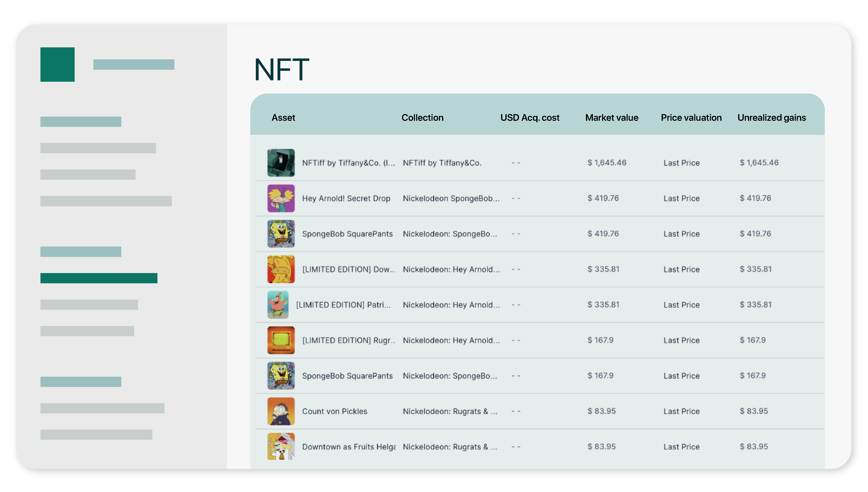Screen dimensions: 868x492
Task: Open the NFTiff by Tiffany&Co. asset thumbnail
Action: coord(280,163)
